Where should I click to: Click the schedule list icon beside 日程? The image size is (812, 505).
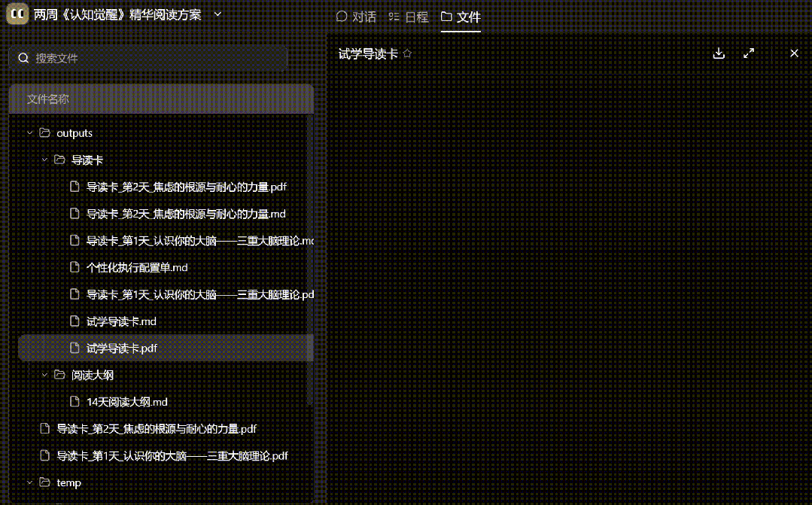[x=394, y=16]
